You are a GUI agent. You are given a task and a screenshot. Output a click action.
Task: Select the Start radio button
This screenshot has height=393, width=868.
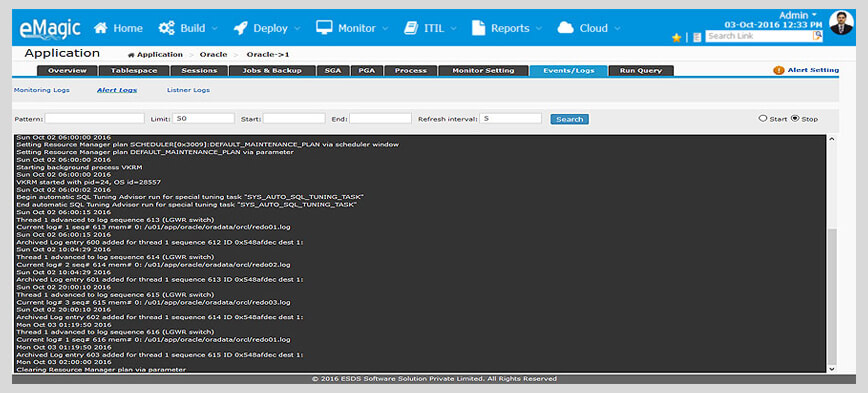tap(763, 118)
